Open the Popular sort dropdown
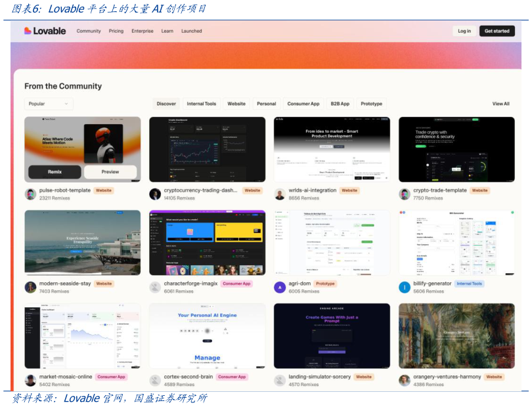Viewport: 532px width, 407px height. coord(49,104)
